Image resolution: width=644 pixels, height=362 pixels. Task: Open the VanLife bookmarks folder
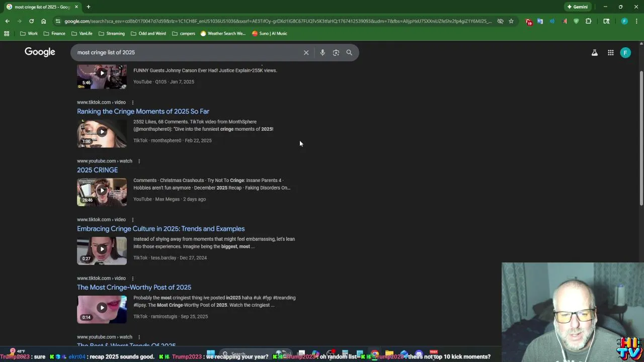pyautogui.click(x=82, y=33)
